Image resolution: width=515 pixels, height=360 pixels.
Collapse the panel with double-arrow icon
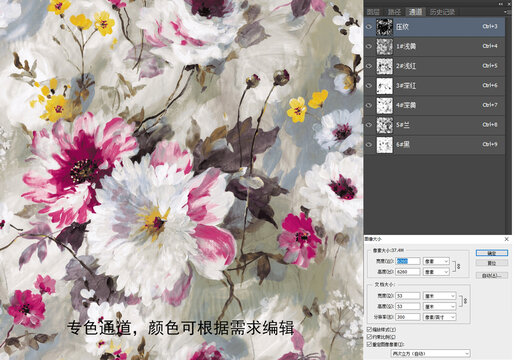pyautogui.click(x=501, y=4)
